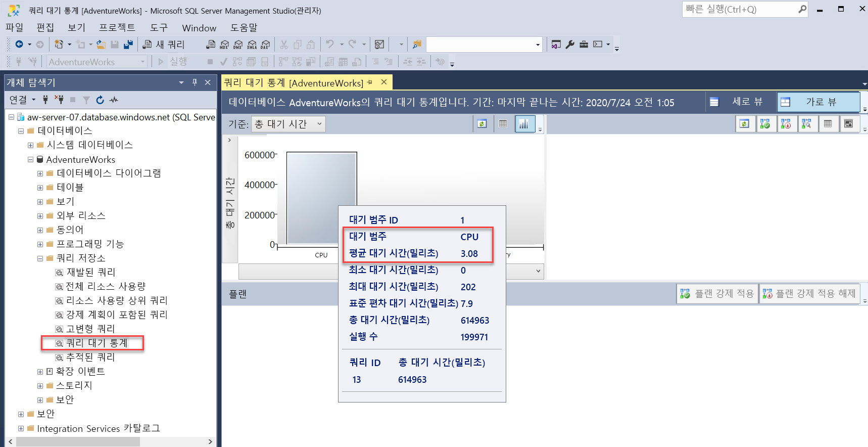The image size is (868, 447).
Task: Click the Find in Files icon
Action: point(417,44)
